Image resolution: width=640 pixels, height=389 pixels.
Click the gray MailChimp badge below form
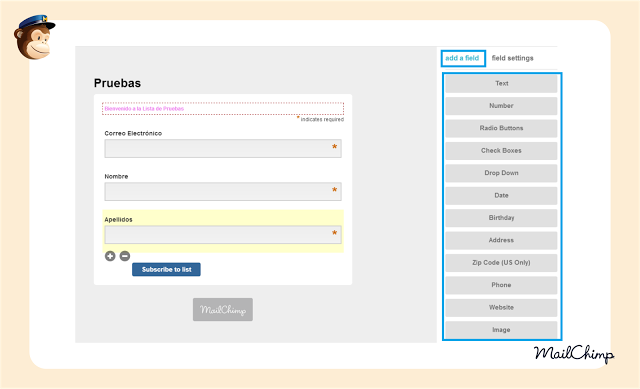[223, 309]
